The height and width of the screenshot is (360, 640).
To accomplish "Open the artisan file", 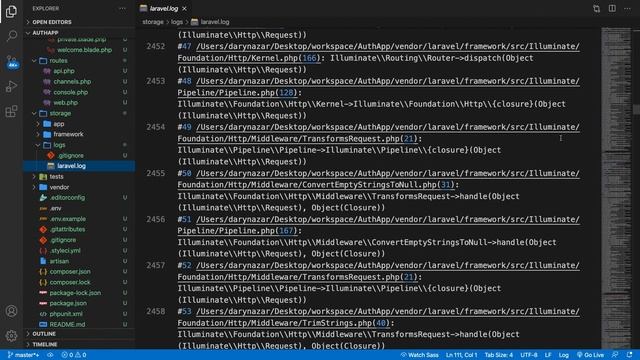I will [x=59, y=261].
